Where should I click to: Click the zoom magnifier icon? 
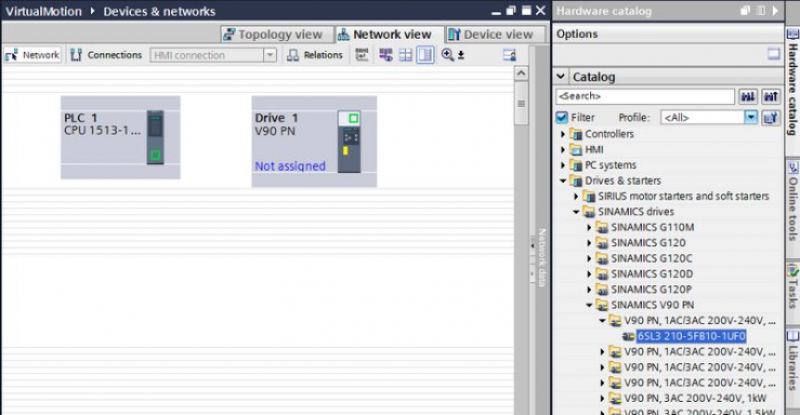point(447,55)
